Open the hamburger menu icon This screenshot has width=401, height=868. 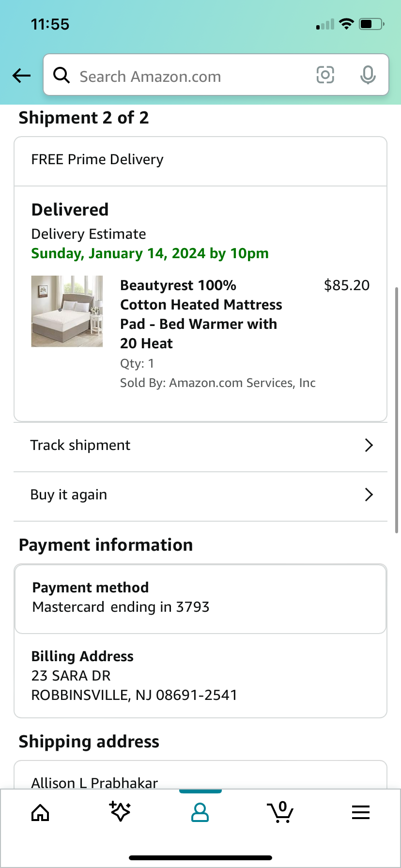point(361,812)
